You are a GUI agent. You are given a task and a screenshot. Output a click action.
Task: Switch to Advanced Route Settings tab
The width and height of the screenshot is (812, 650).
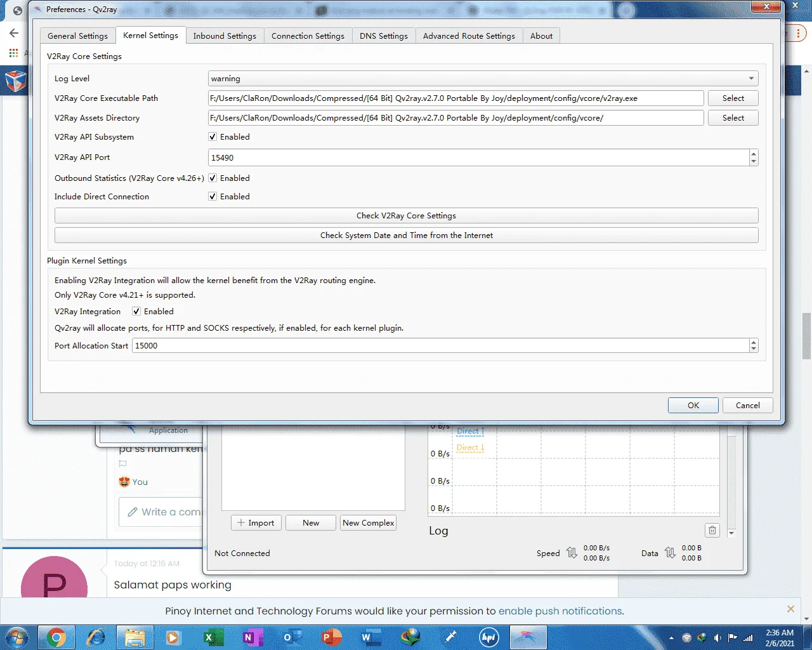click(x=469, y=36)
